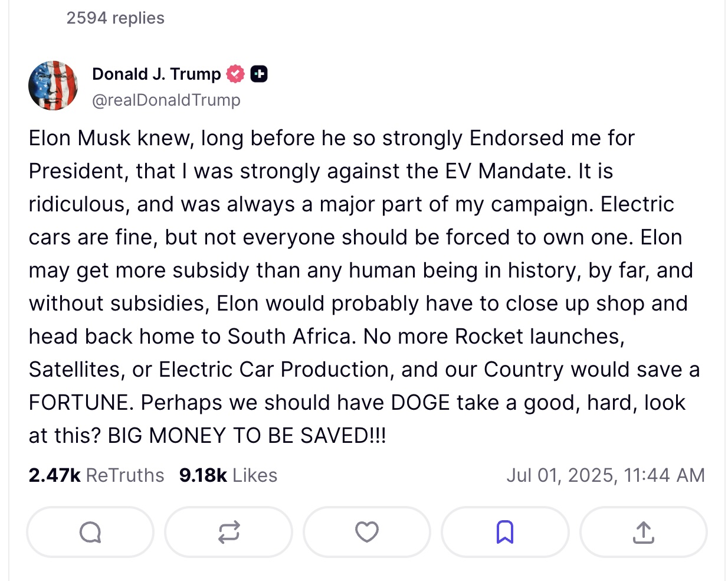Open the flag-painted profile avatar
The height and width of the screenshot is (581, 728).
53,86
